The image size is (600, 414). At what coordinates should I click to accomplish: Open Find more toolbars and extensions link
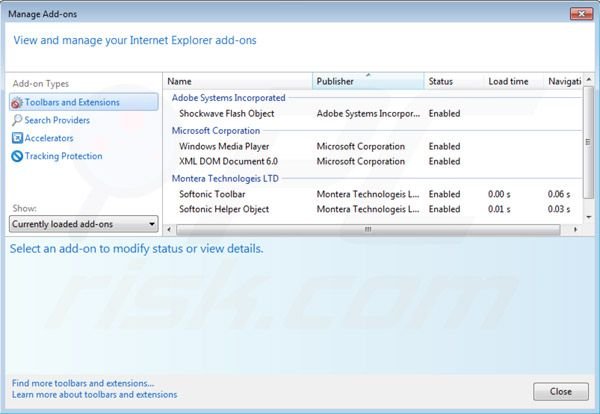(83, 383)
